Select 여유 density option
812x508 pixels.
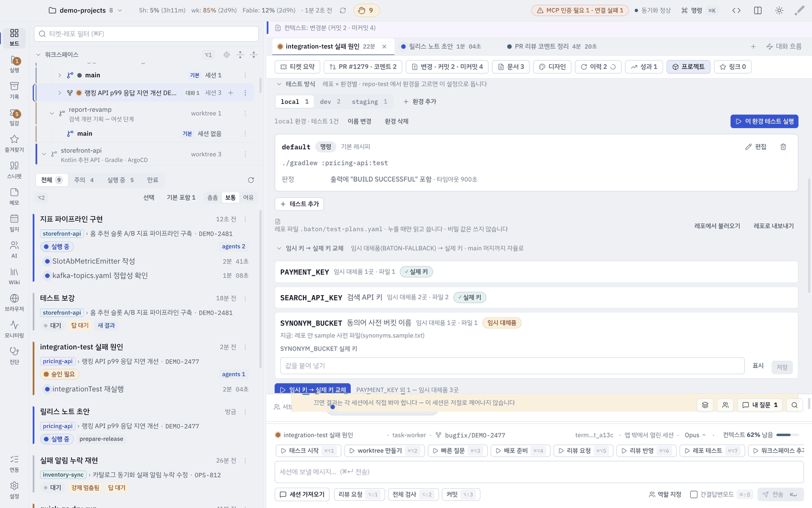pyautogui.click(x=248, y=198)
